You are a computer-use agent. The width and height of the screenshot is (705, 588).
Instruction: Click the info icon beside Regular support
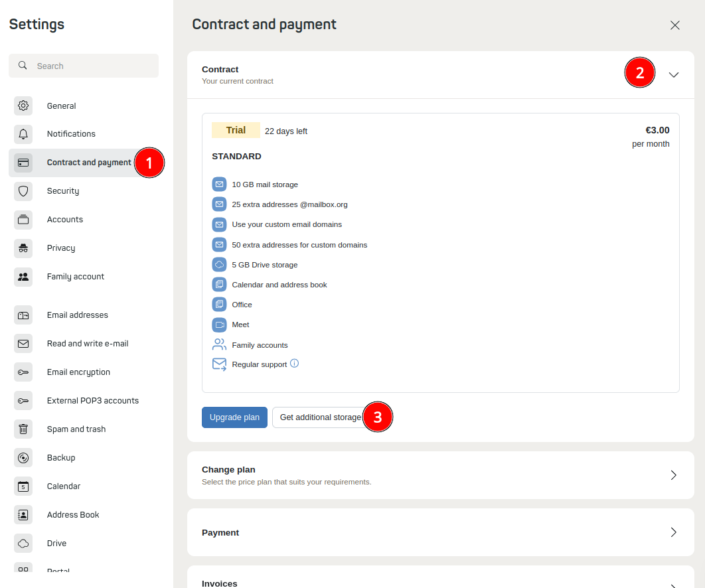(x=293, y=364)
